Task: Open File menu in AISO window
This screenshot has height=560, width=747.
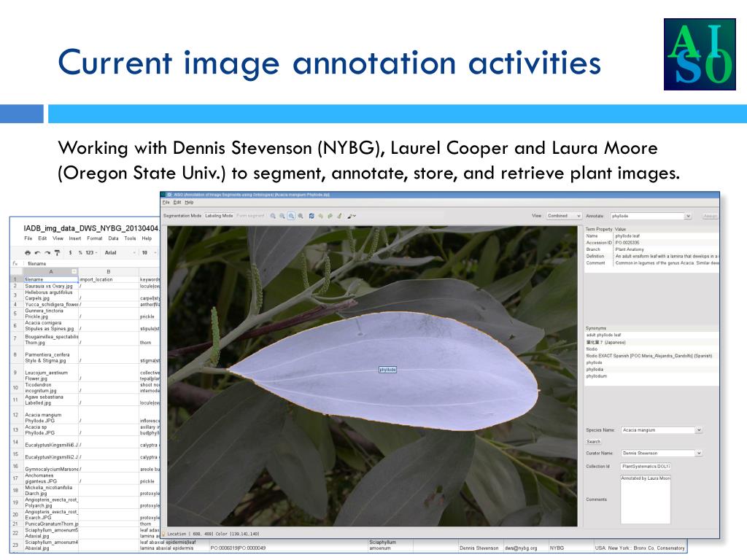Action: tap(166, 203)
